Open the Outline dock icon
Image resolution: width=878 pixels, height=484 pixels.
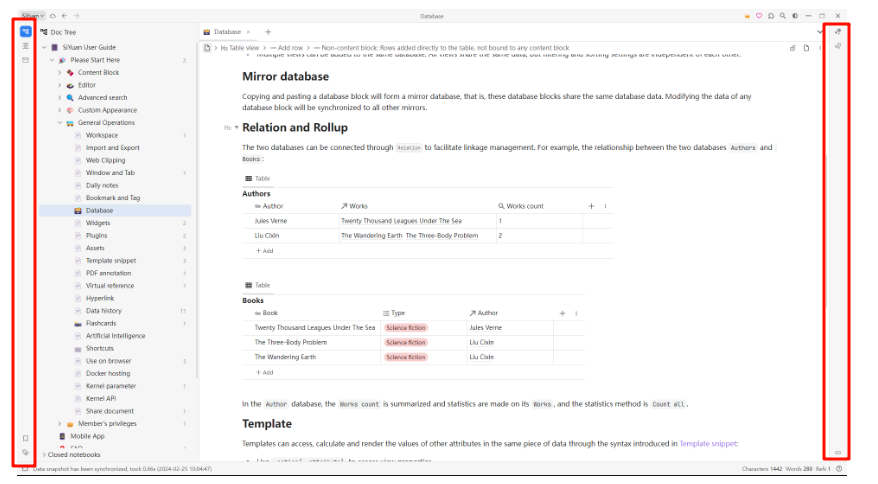click(x=25, y=46)
